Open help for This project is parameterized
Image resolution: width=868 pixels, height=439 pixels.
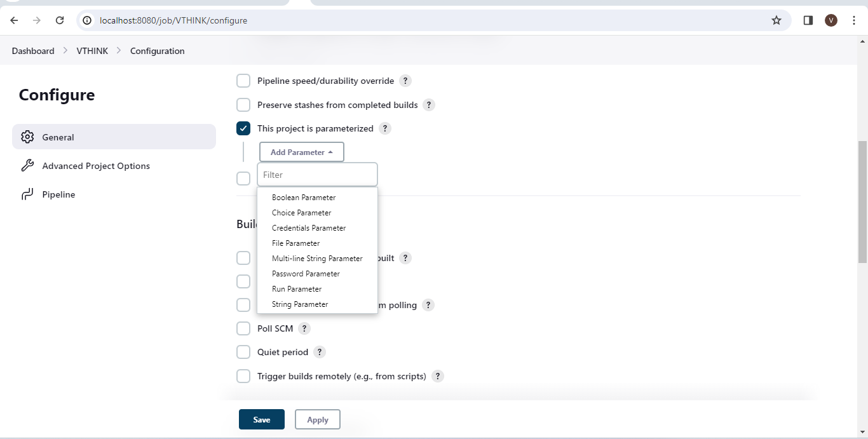coord(384,128)
